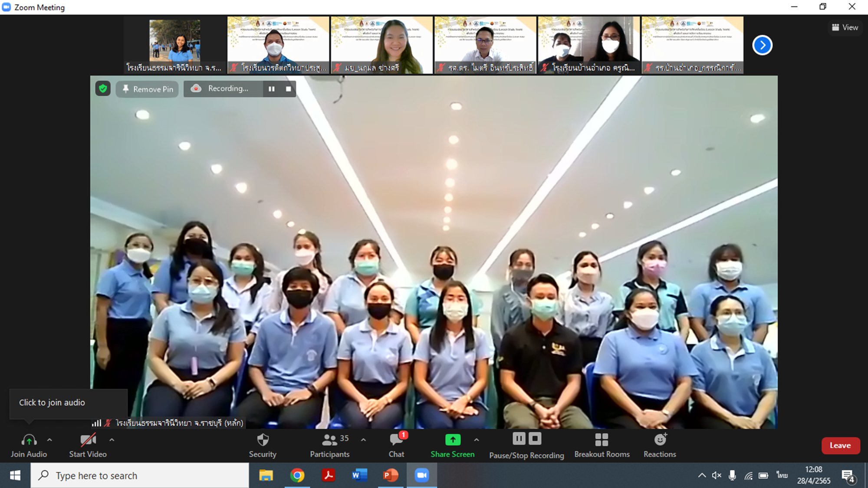
Task: Click the battery tray icon
Action: point(763,475)
